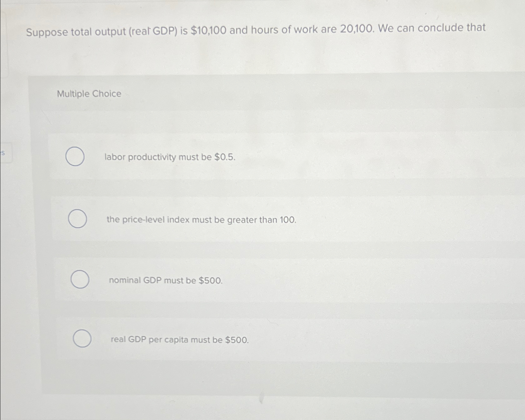
Task: Click the nominal GDP answer text
Action: pyautogui.click(x=165, y=280)
